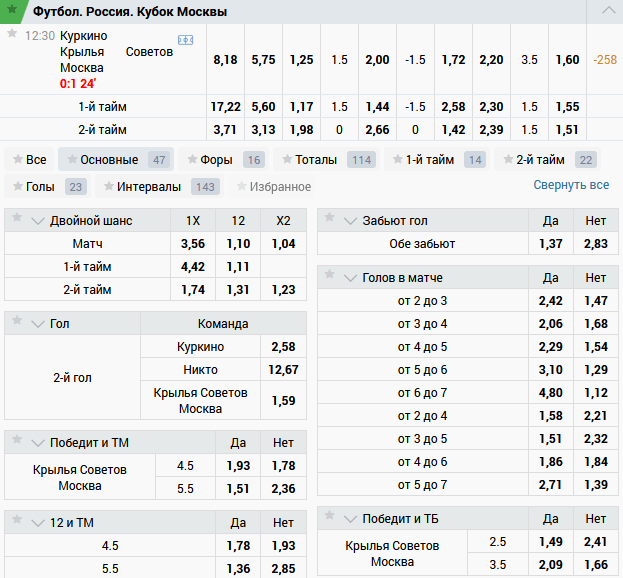623x578 pixels.
Task: Pick odds 8,18 for Куркино win
Action: 225,60
